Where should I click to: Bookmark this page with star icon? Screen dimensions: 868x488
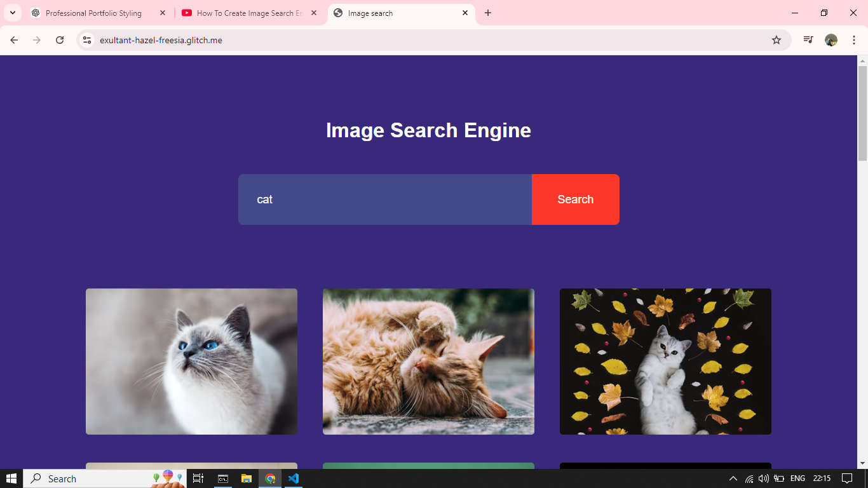pyautogui.click(x=776, y=40)
